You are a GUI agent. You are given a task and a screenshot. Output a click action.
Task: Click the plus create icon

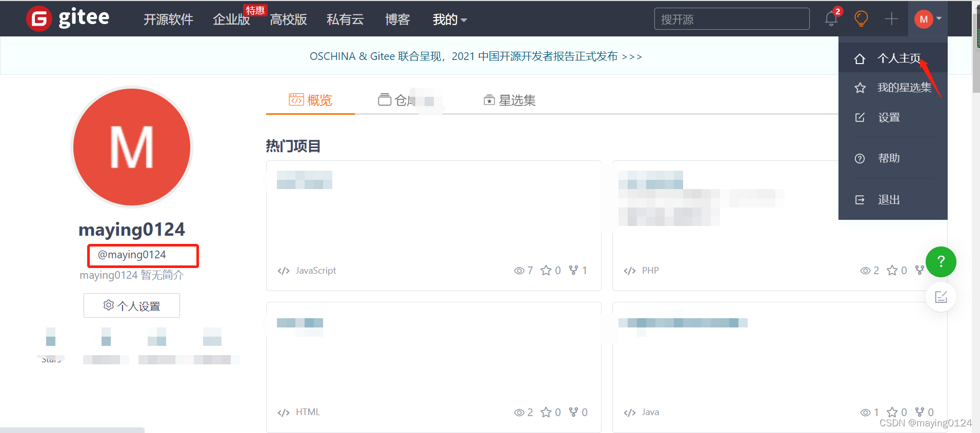point(892,19)
